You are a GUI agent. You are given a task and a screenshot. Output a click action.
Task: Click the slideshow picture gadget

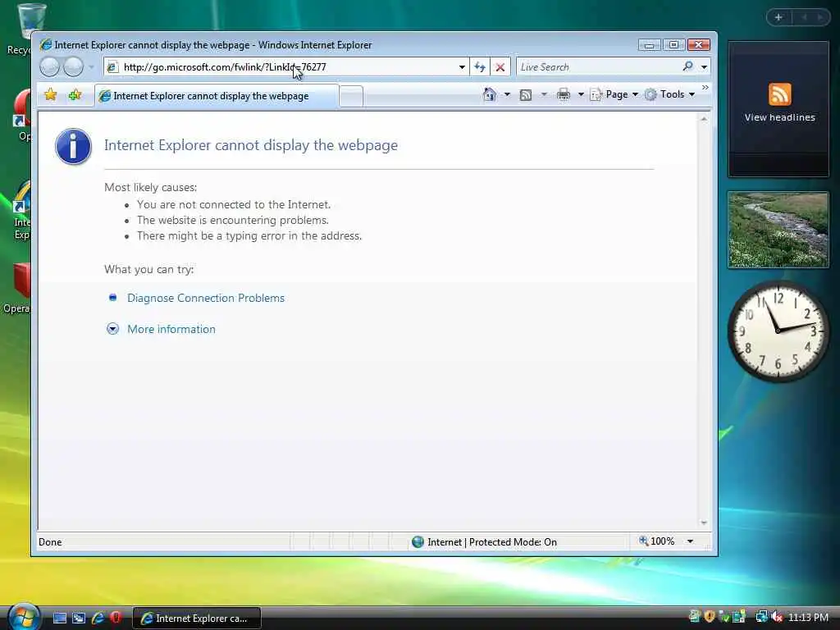pyautogui.click(x=778, y=230)
